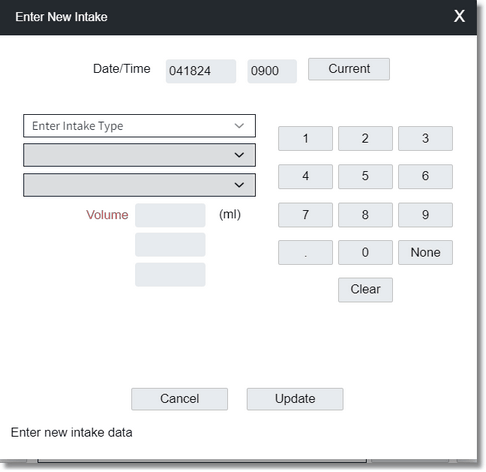486x472 pixels.
Task: Tap keypad number 5
Action: click(365, 176)
